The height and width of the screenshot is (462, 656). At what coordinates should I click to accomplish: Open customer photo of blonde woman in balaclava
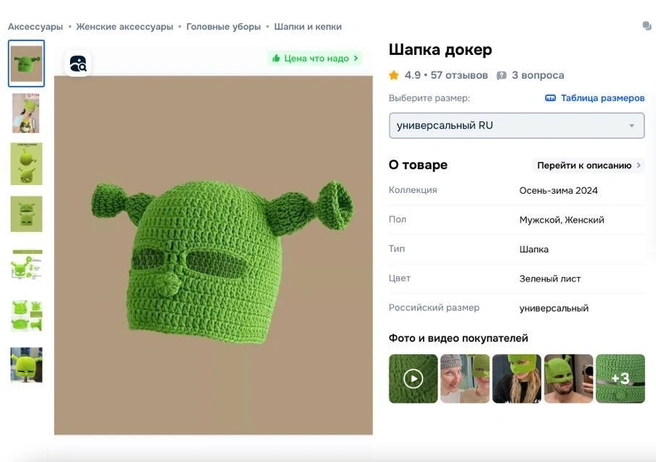[517, 379]
